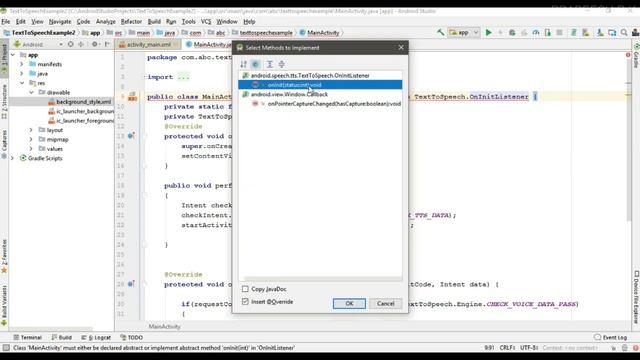Collapse the drawable folder
This screenshot has height=360, width=640.
(x=31, y=92)
